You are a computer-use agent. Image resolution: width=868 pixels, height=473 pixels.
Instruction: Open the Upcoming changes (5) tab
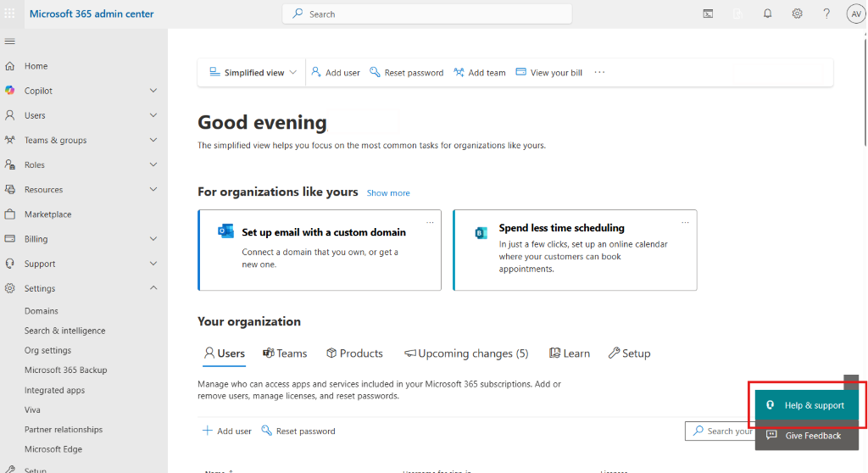(x=466, y=353)
